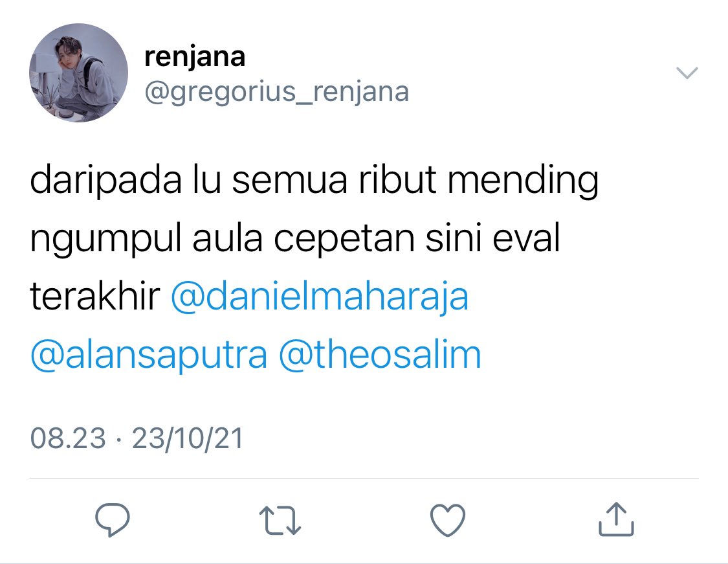
Task: Go to the @theosalim profile mention
Action: tap(380, 354)
